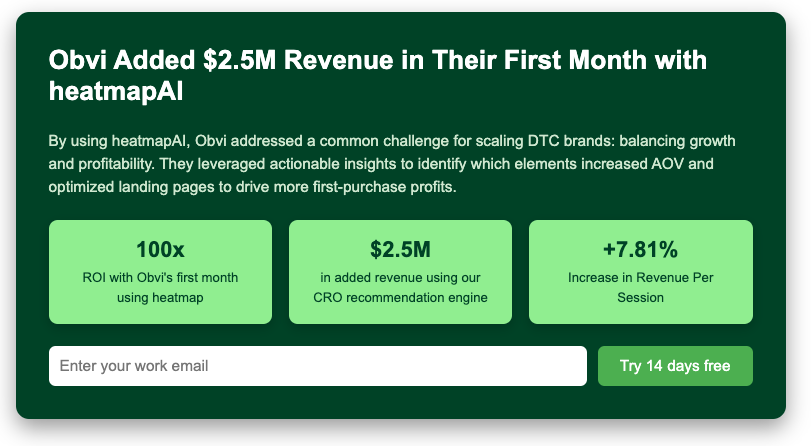
Task: Click the 'Try 14 days free' button
Action: [x=675, y=366]
